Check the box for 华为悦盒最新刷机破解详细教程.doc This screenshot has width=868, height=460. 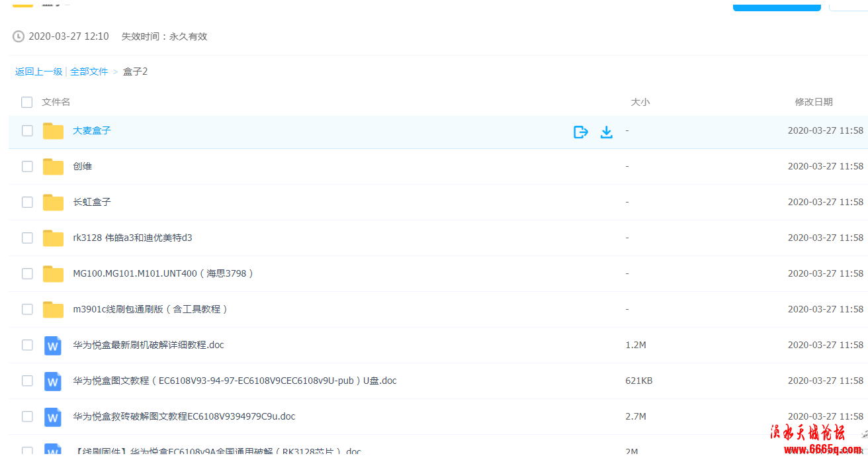tap(27, 345)
